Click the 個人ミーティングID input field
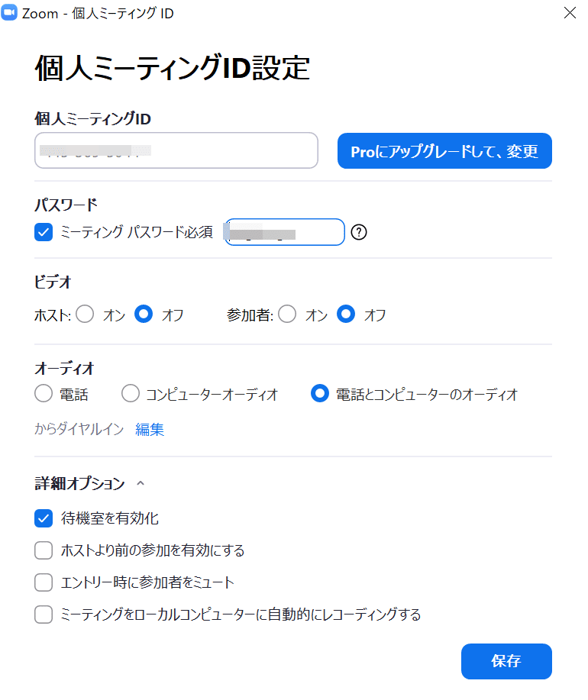588x700 pixels. click(176, 150)
